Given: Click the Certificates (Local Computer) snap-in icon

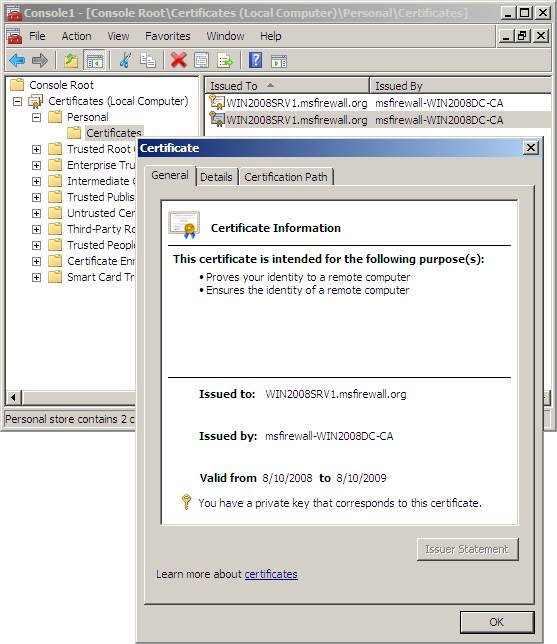Looking at the screenshot, I should pyautogui.click(x=36, y=101).
